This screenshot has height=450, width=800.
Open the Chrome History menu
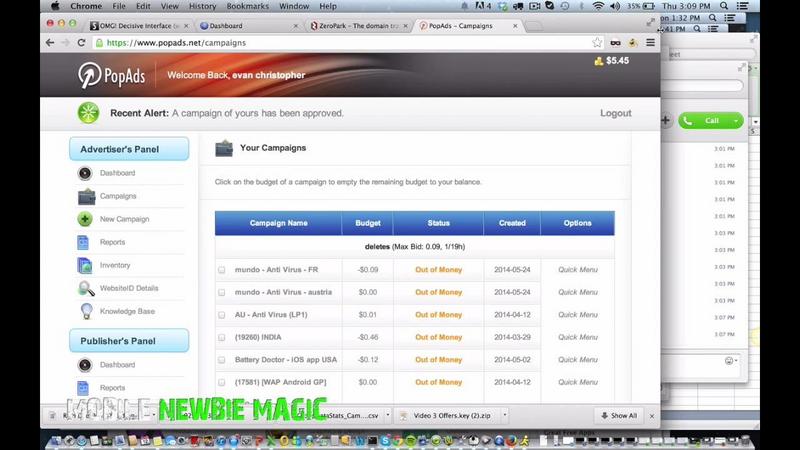point(203,6)
